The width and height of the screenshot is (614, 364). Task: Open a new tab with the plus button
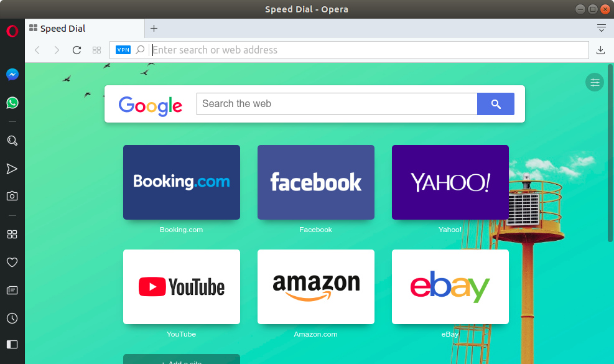click(x=154, y=28)
